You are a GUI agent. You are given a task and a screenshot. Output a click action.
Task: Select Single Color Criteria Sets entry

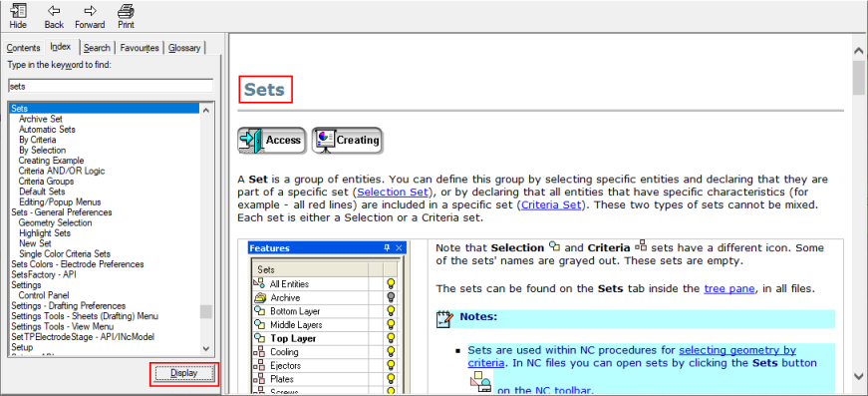(x=64, y=254)
